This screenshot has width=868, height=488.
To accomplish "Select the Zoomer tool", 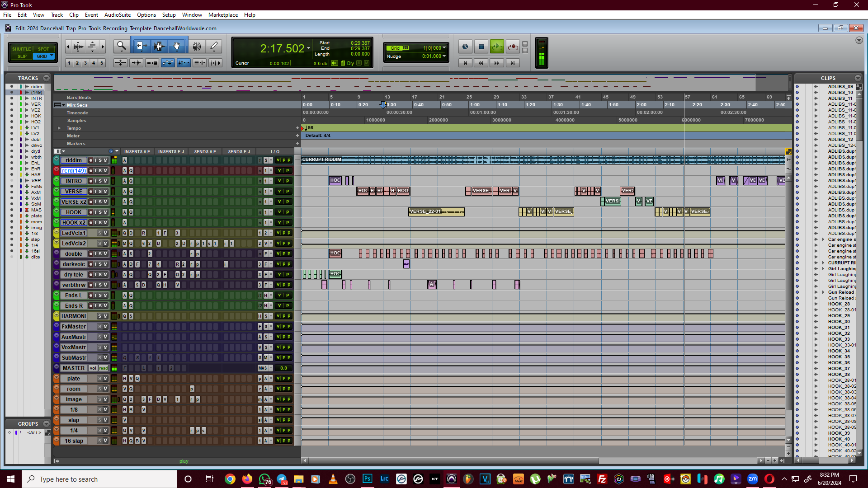I will click(121, 46).
